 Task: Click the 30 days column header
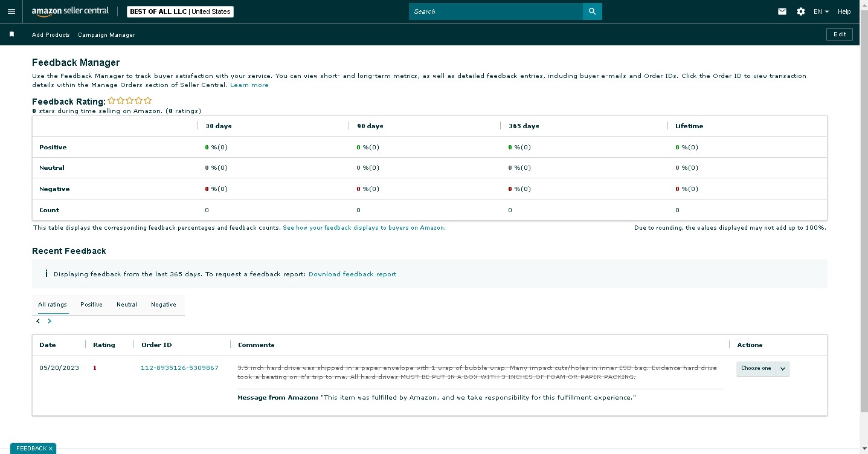click(219, 126)
